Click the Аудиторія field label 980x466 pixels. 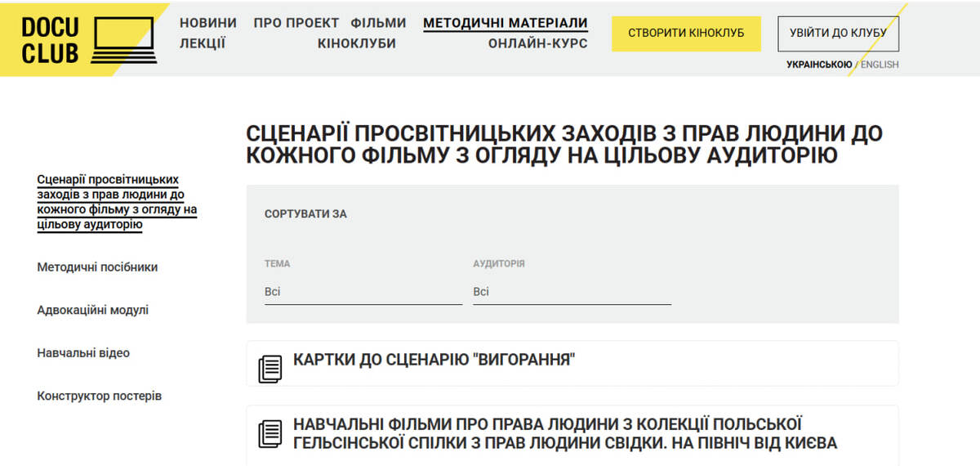point(499,264)
